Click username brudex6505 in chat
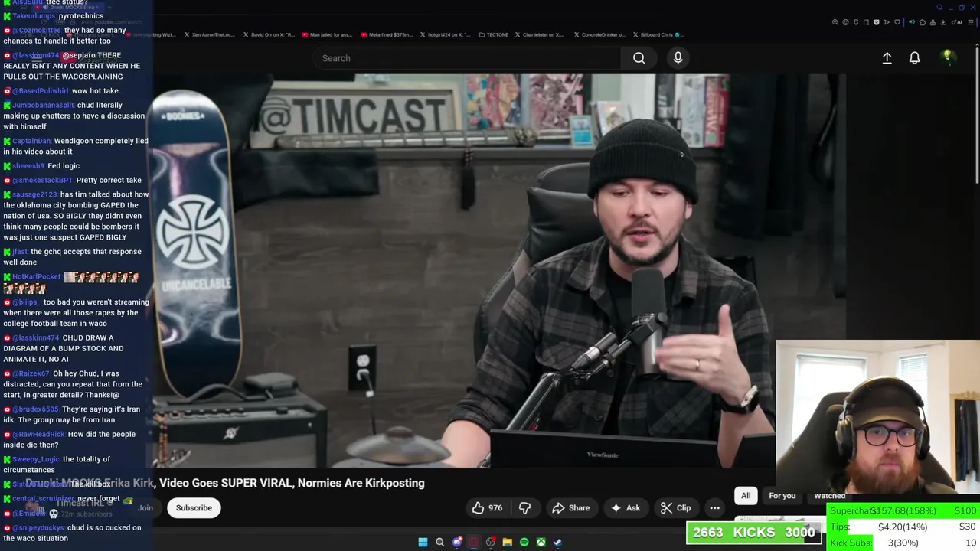The height and width of the screenshot is (551, 980). (35, 409)
